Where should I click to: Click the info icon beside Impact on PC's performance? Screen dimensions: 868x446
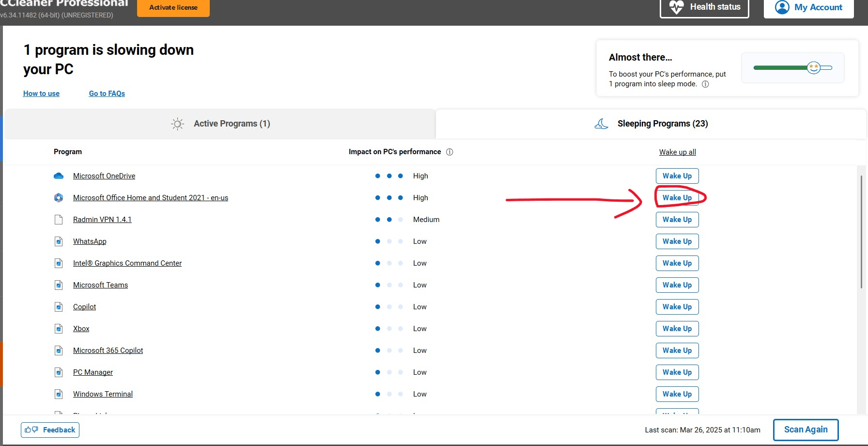[449, 152]
